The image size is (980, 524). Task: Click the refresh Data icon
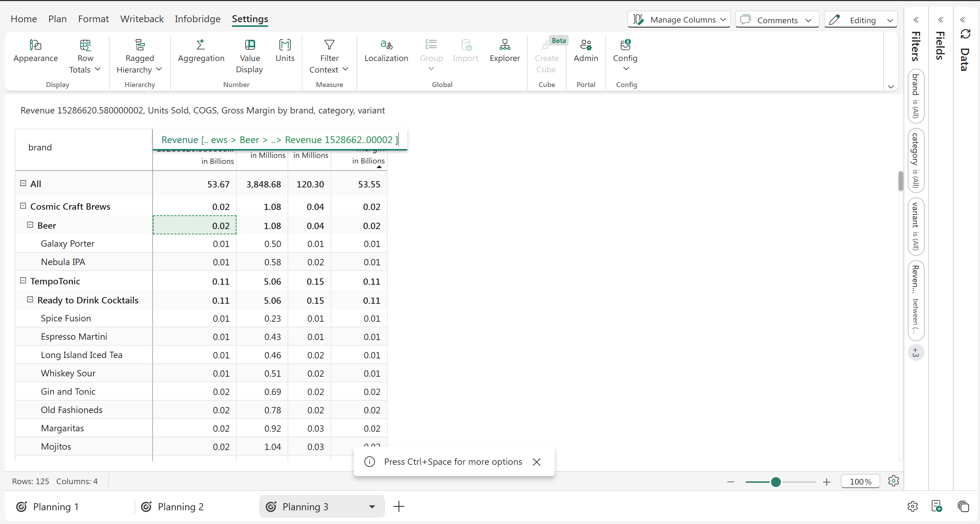pyautogui.click(x=965, y=34)
